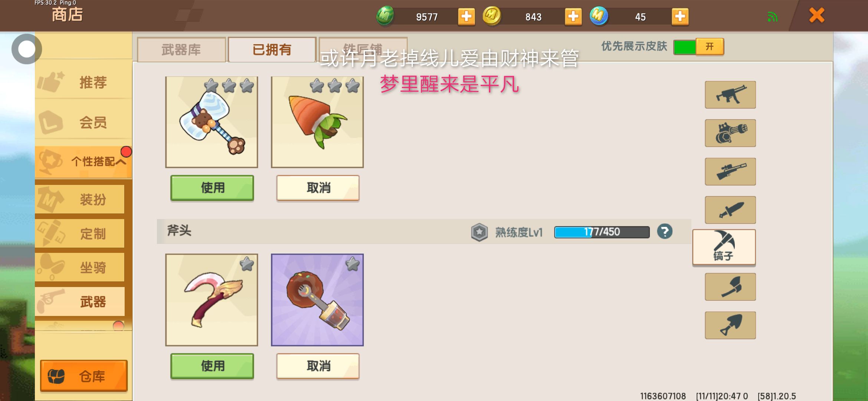Select the pink scythe axe thumbnail

pyautogui.click(x=211, y=300)
